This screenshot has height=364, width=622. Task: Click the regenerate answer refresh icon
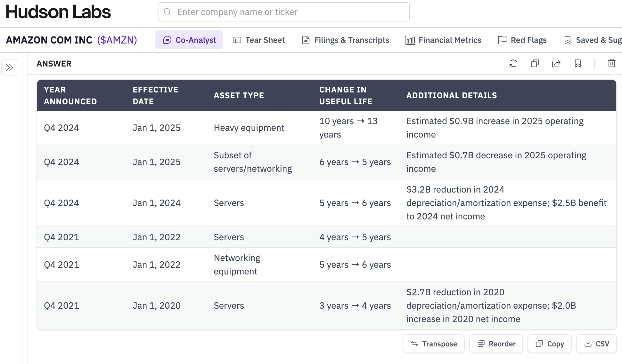pos(513,63)
